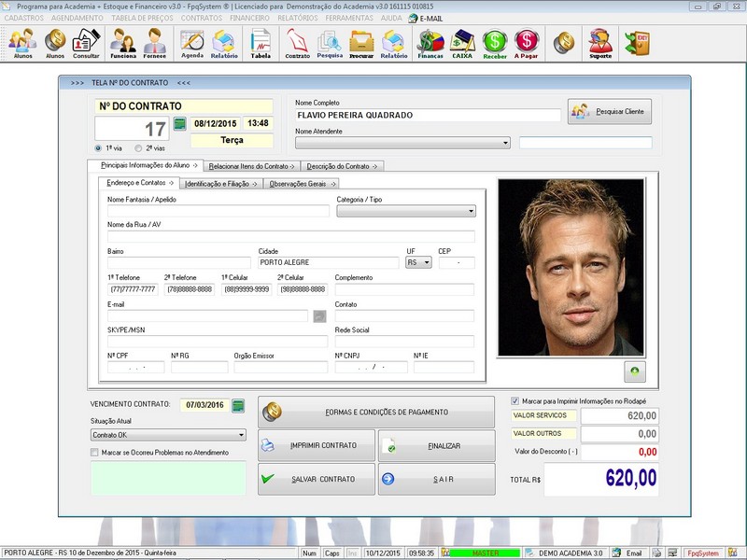Viewport: 747px width, 560px height.
Task: Select the 1ª via radio button
Action: (x=98, y=148)
